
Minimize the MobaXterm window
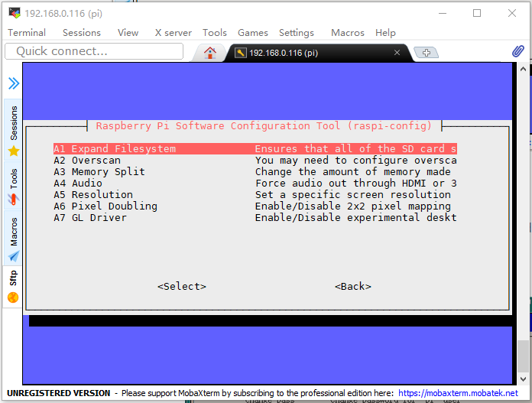(442, 13)
